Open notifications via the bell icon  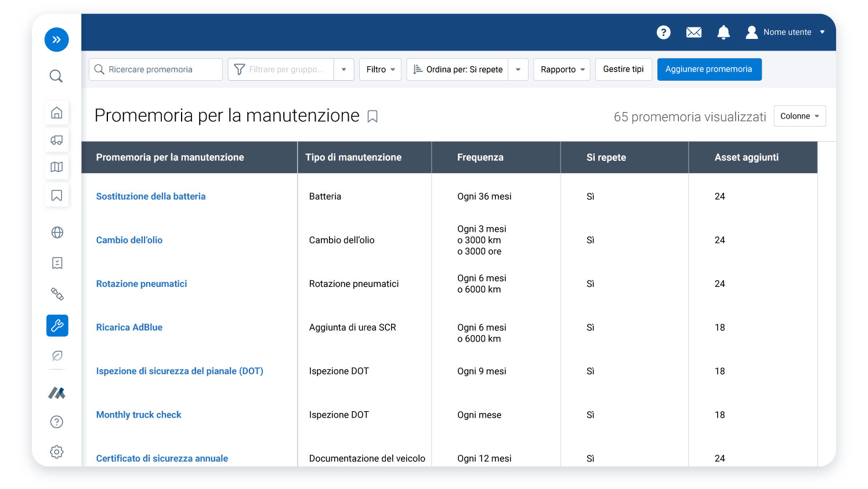point(724,33)
